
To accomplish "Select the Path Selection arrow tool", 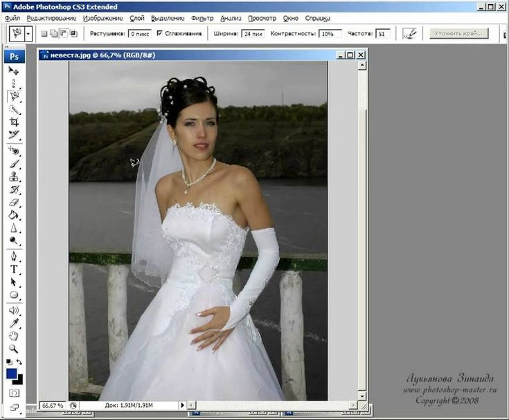I will (x=14, y=282).
